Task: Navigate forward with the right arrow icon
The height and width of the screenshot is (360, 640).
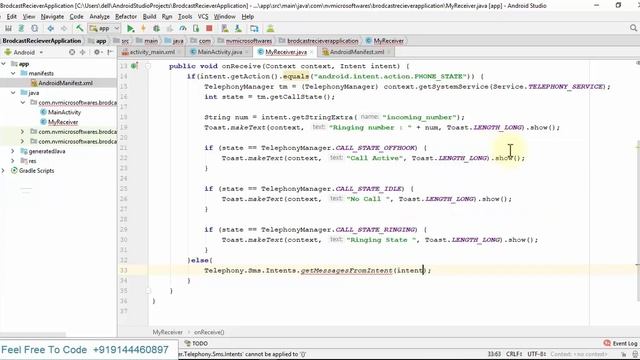Action: pyautogui.click(x=64, y=29)
